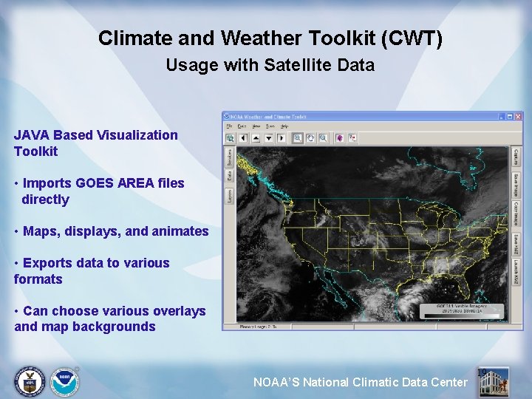Viewport: 532px width, 399px height.
Task: Click the Save KMZ button
Action: [516, 245]
